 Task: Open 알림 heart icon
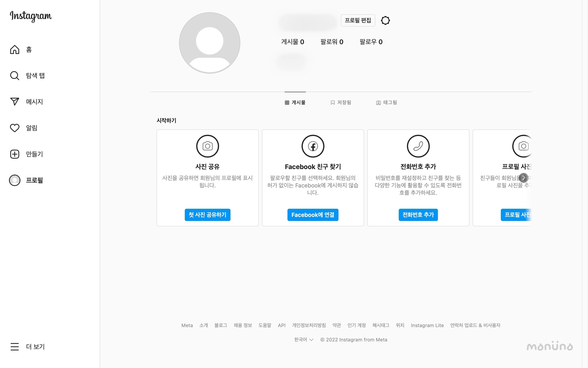pyautogui.click(x=14, y=128)
